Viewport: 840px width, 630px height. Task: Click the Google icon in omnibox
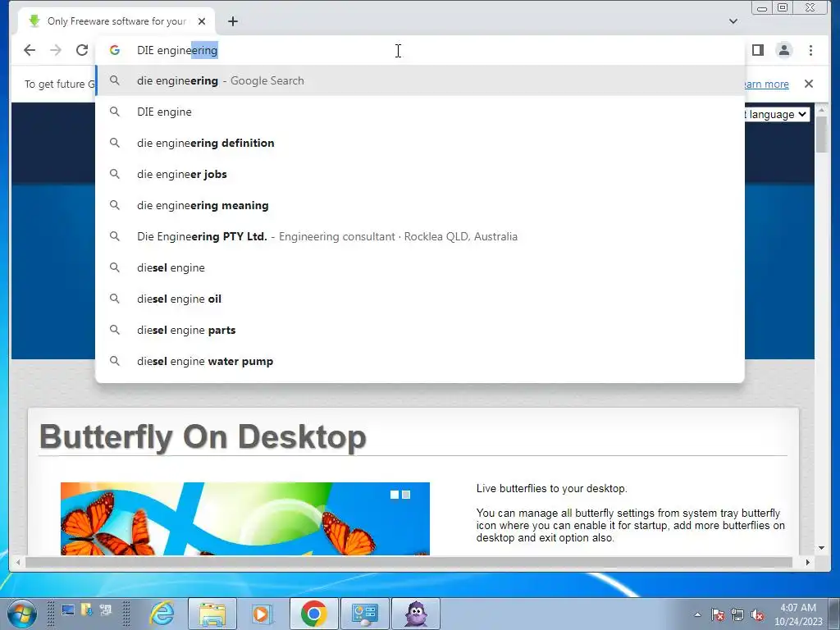click(114, 50)
